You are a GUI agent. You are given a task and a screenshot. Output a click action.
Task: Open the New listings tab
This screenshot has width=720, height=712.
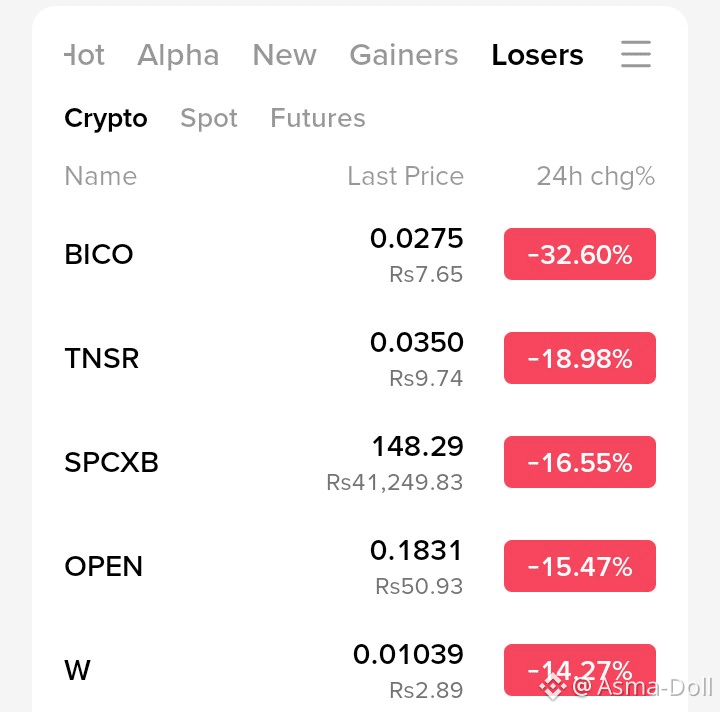click(285, 55)
